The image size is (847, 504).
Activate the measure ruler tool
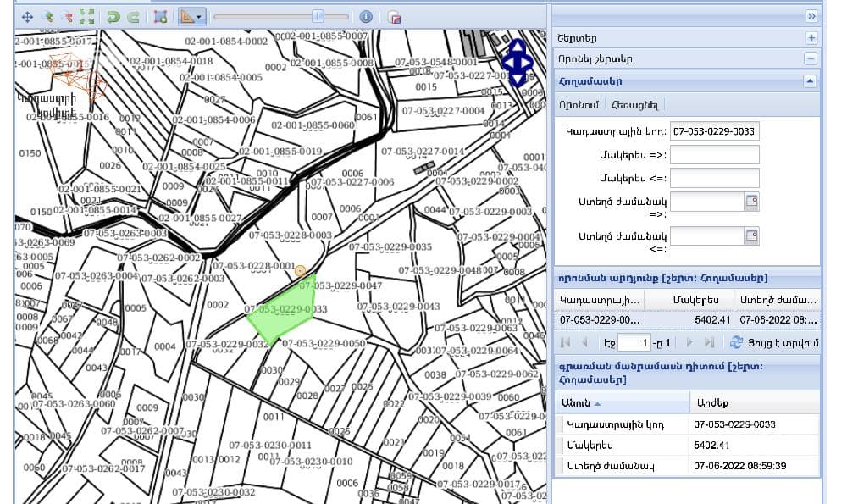(187, 17)
